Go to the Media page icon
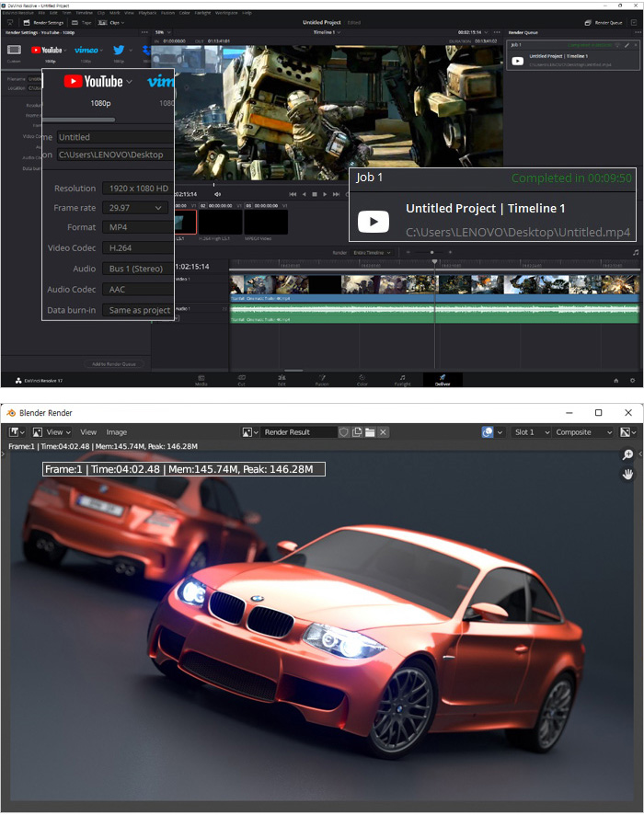The height and width of the screenshot is (815, 644). coord(201,378)
